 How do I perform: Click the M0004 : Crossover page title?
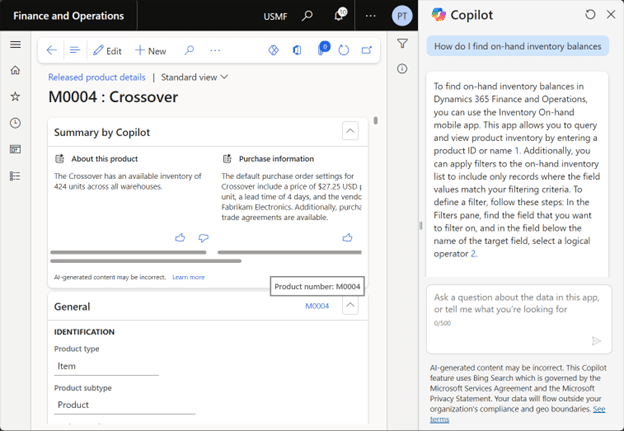[x=113, y=97]
